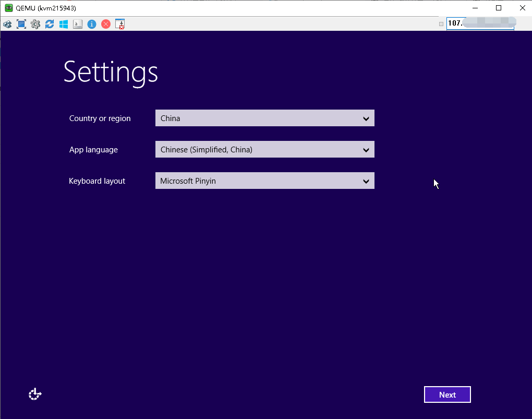532x419 pixels.
Task: Refresh the screen with the blue arrows icon
Action: (50, 24)
